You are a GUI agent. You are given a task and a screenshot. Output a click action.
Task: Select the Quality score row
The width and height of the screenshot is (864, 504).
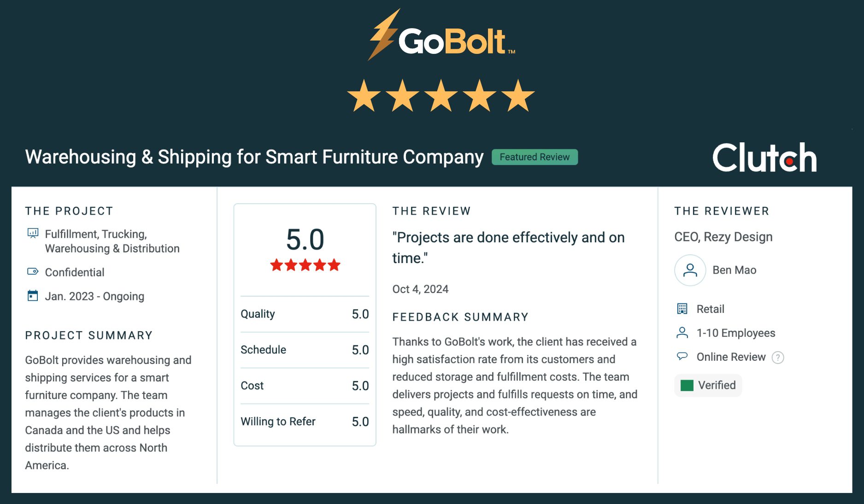[305, 314]
